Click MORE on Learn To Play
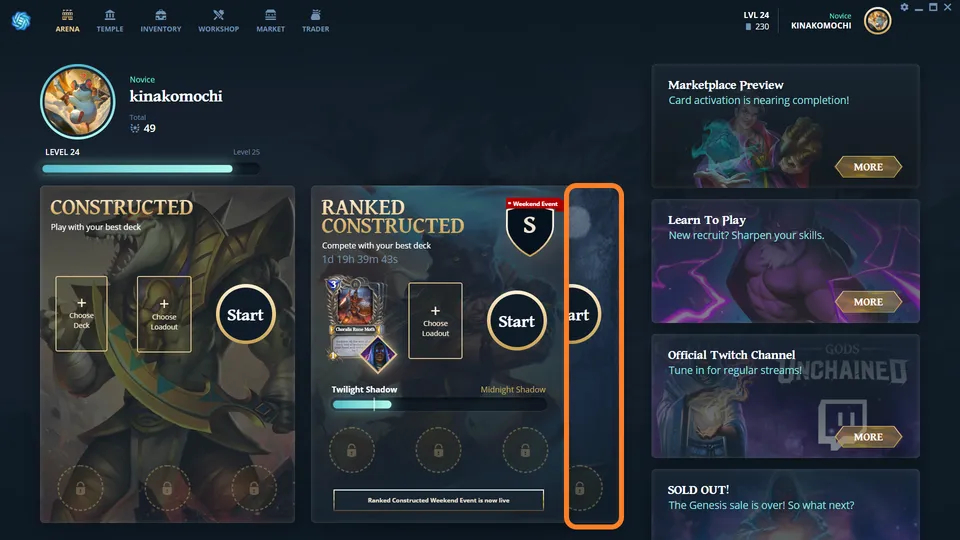 (868, 302)
